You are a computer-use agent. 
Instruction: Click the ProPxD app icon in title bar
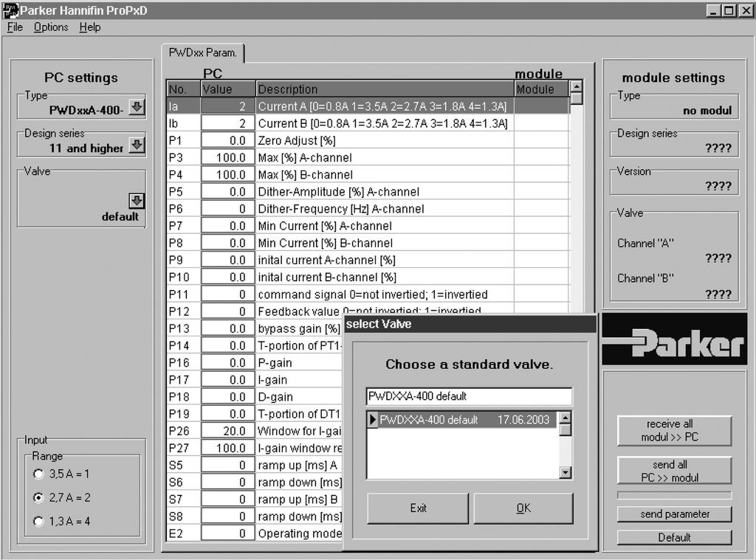[x=10, y=10]
